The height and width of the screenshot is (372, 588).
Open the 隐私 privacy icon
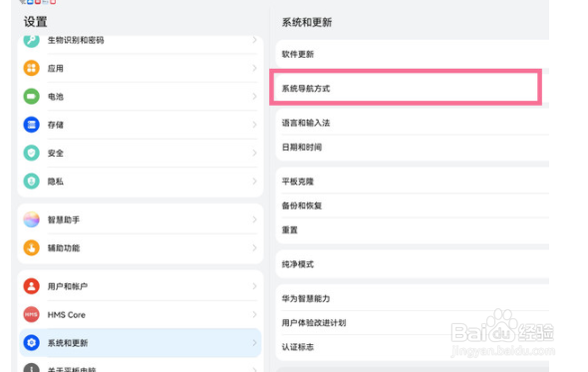32,182
